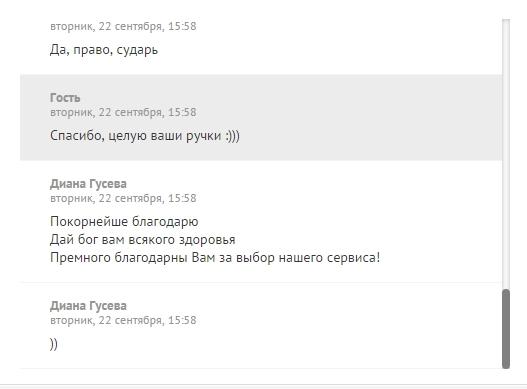Screen dimensions: 527x389
Task: Select the '))' message text
Action: tap(54, 344)
